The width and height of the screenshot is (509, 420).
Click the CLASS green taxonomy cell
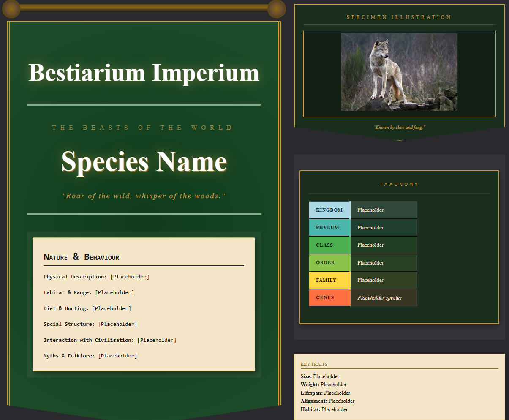[329, 245]
